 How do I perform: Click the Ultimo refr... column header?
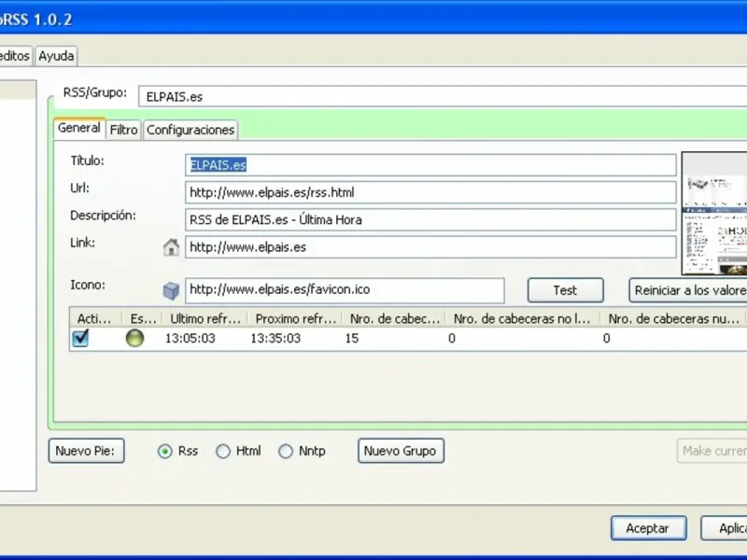point(204,318)
